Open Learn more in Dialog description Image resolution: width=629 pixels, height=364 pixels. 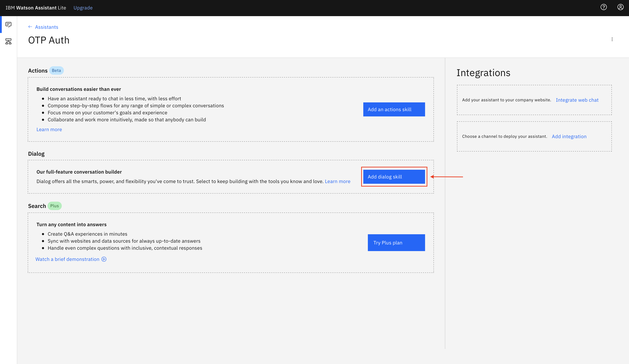point(337,181)
